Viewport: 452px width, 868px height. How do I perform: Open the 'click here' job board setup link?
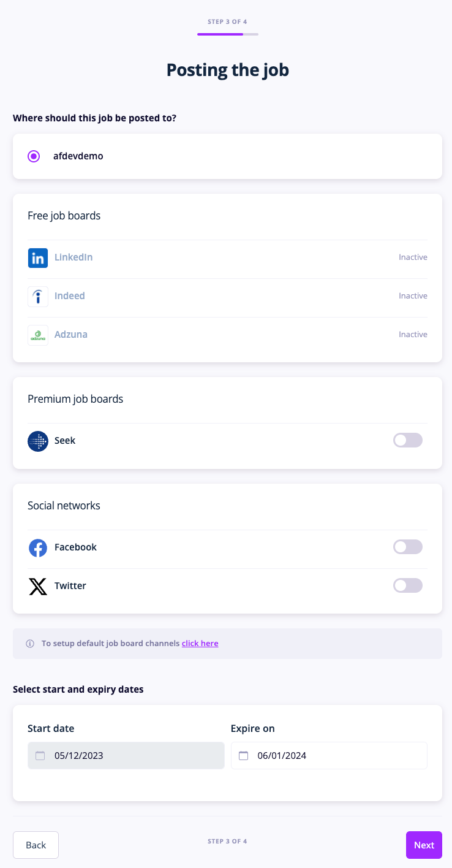(x=200, y=643)
